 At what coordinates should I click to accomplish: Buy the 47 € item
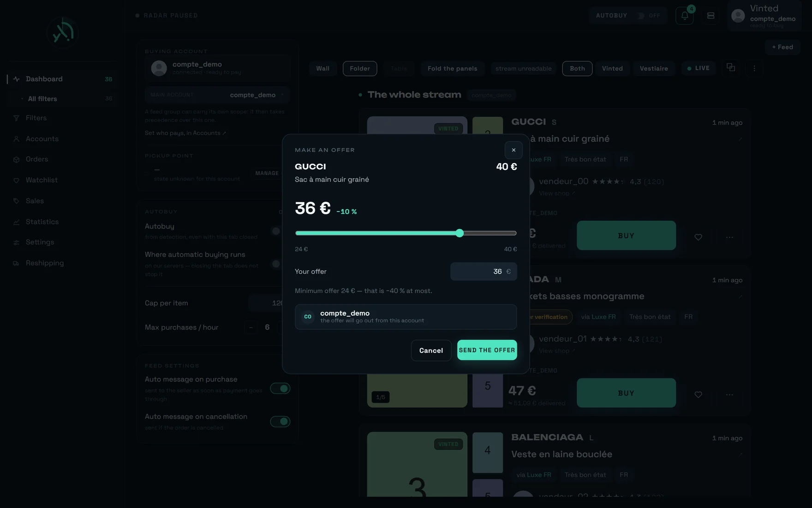pos(626,393)
